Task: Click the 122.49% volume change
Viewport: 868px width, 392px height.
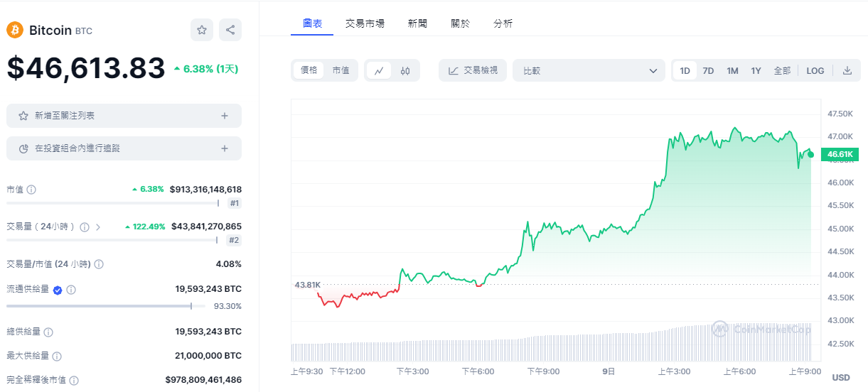Action: [x=145, y=227]
